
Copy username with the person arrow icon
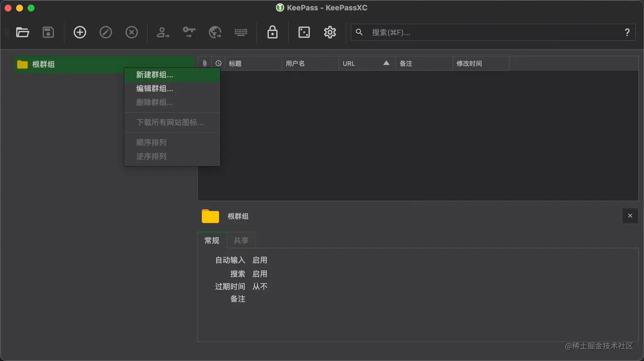tap(163, 32)
